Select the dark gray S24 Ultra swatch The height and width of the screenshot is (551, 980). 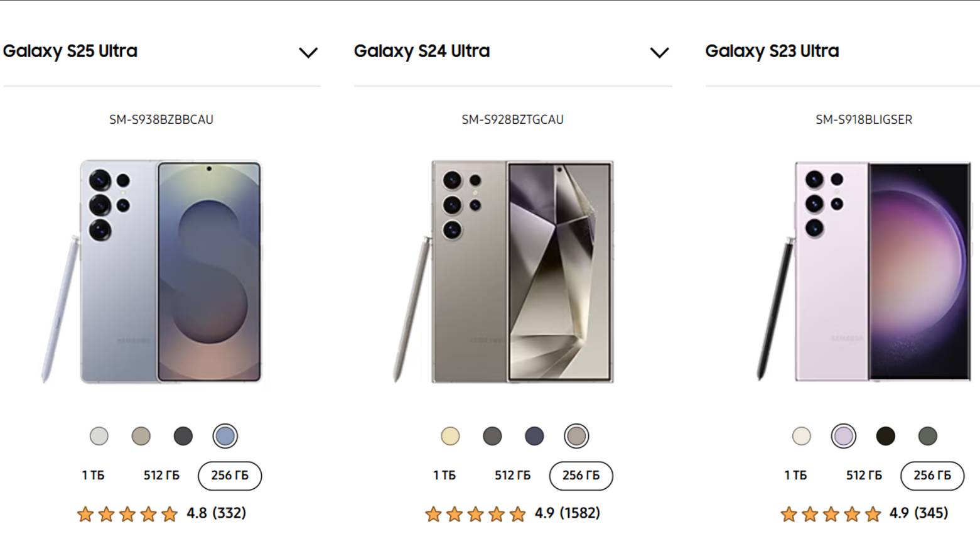click(x=492, y=436)
